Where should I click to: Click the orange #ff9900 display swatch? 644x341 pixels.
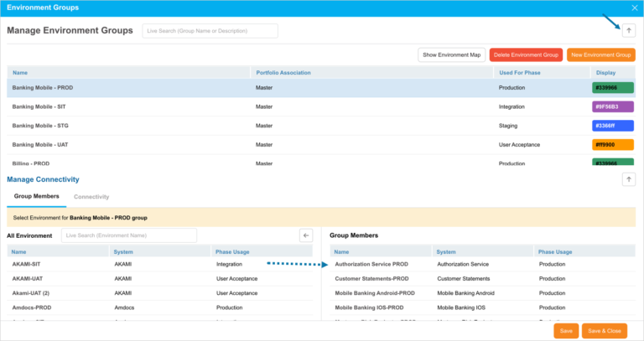pyautogui.click(x=613, y=144)
